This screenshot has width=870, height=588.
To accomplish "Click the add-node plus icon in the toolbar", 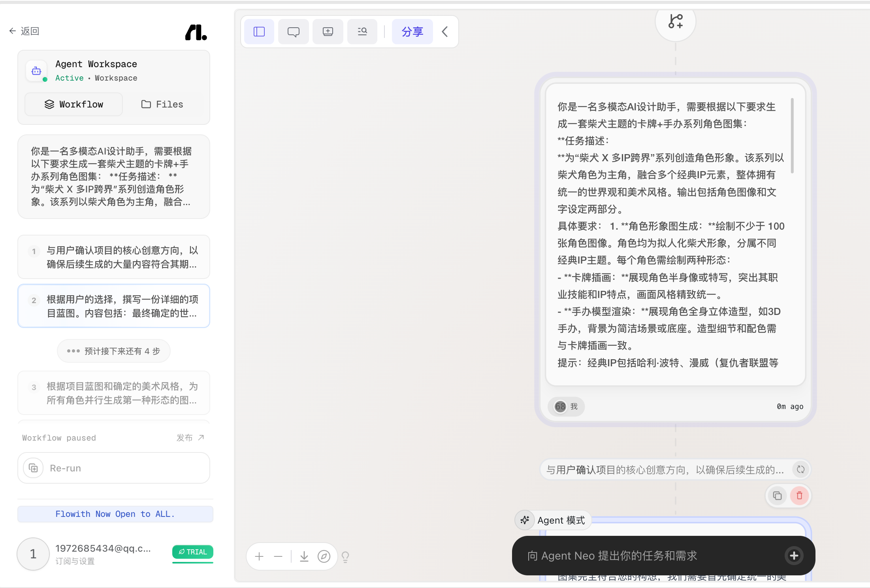I will [x=328, y=32].
